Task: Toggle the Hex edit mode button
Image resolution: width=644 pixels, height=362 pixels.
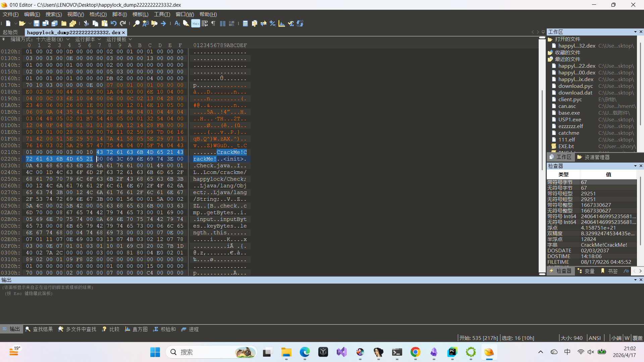Action: pos(196,23)
